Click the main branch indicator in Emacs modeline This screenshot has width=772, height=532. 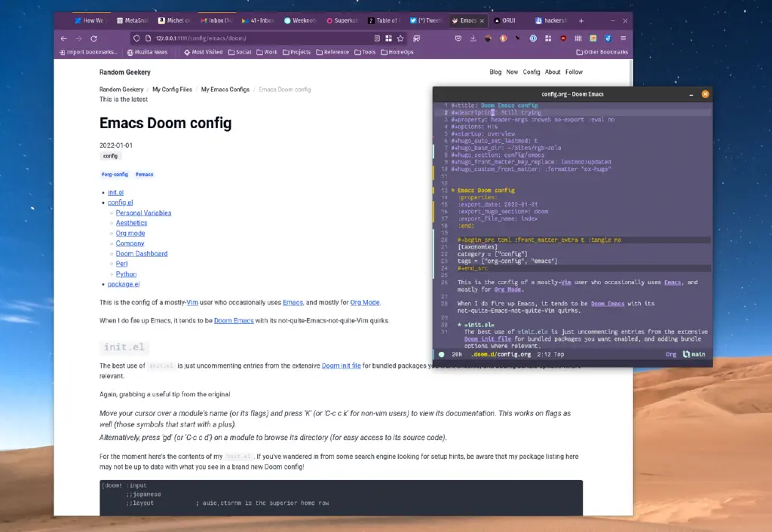pos(694,354)
